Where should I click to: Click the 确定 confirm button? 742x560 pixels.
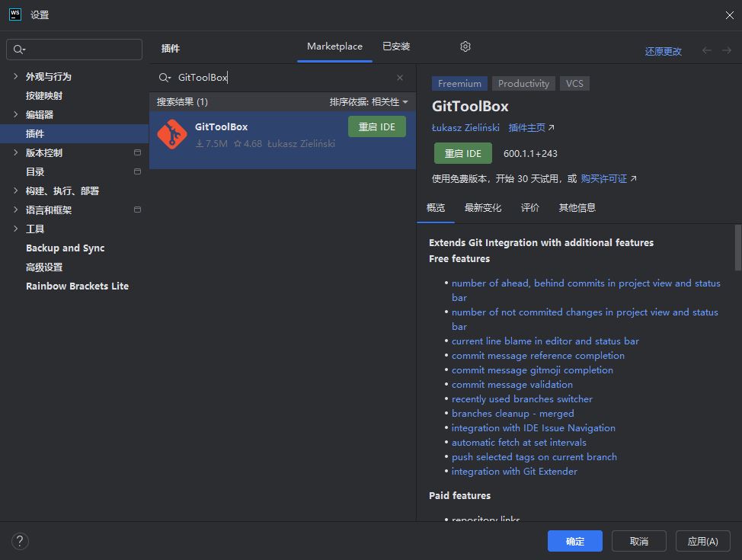[575, 541]
